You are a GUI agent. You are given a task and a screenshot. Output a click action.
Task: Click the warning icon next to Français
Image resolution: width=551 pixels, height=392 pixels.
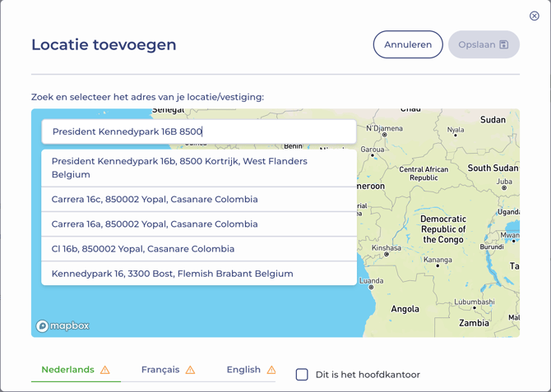pyautogui.click(x=190, y=370)
